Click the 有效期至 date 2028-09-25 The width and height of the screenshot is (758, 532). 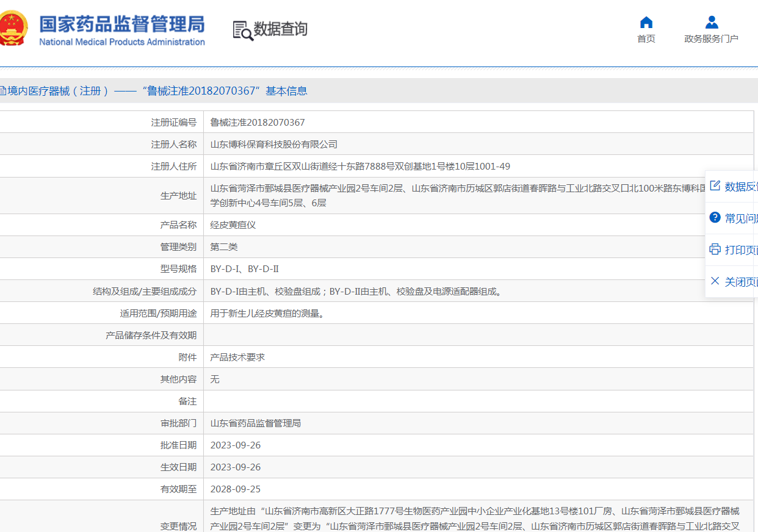point(236,489)
